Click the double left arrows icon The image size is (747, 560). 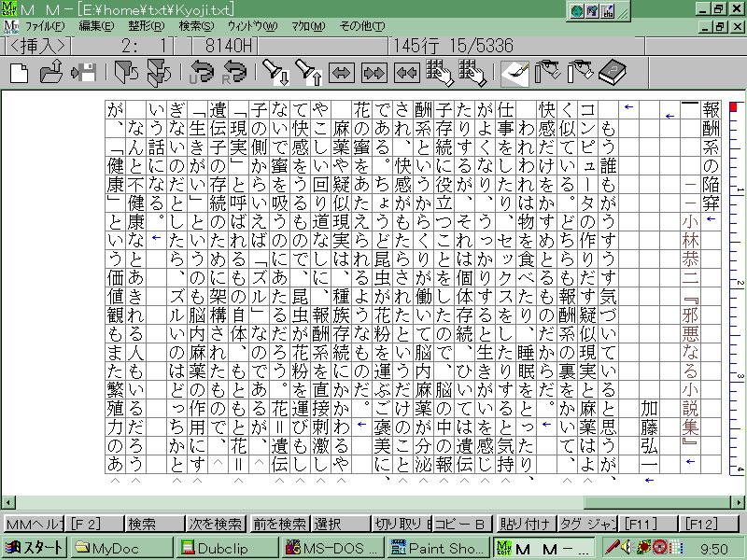pyautogui.click(x=407, y=73)
